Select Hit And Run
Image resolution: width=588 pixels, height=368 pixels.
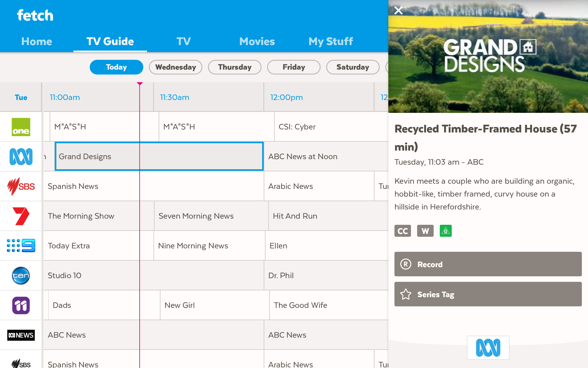[329, 216]
